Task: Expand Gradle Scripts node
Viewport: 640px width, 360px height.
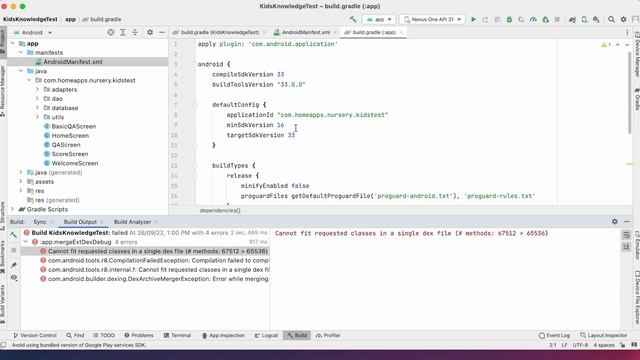Action: [13, 209]
